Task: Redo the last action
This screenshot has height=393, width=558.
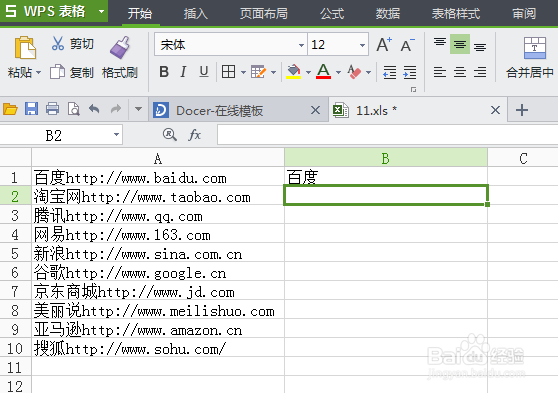Action: pos(116,109)
